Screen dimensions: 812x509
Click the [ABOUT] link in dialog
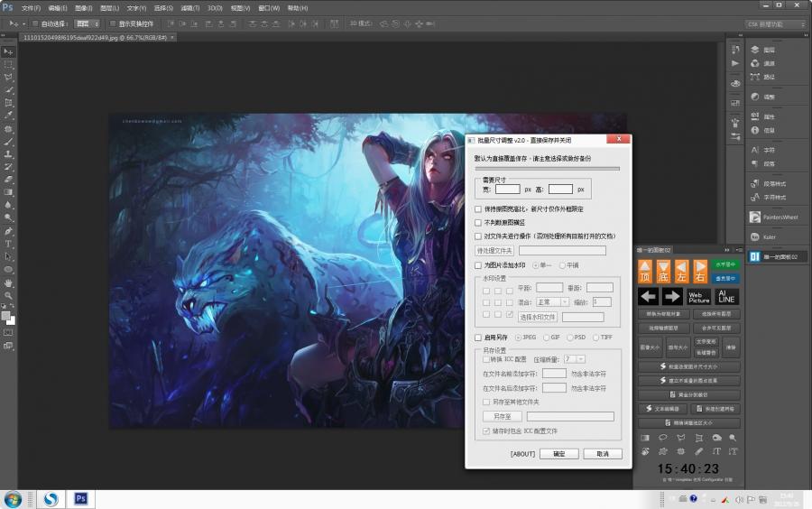(522, 454)
